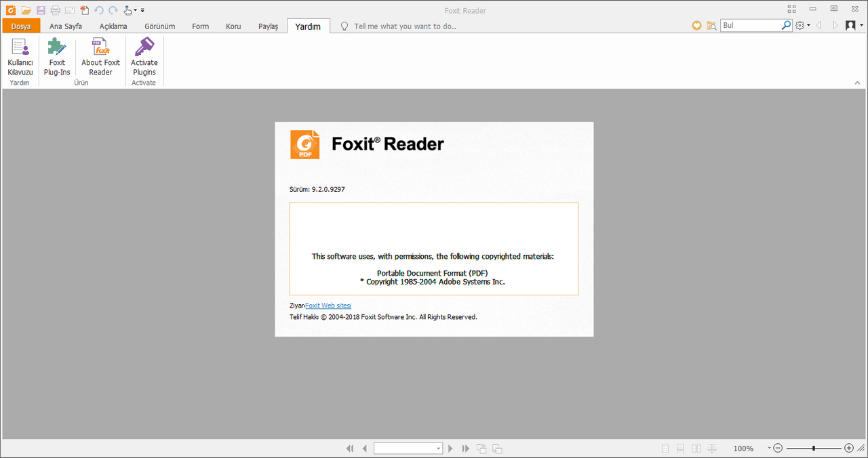Open the Foxit Web sitesi link
This screenshot has height=458, width=868.
click(328, 306)
